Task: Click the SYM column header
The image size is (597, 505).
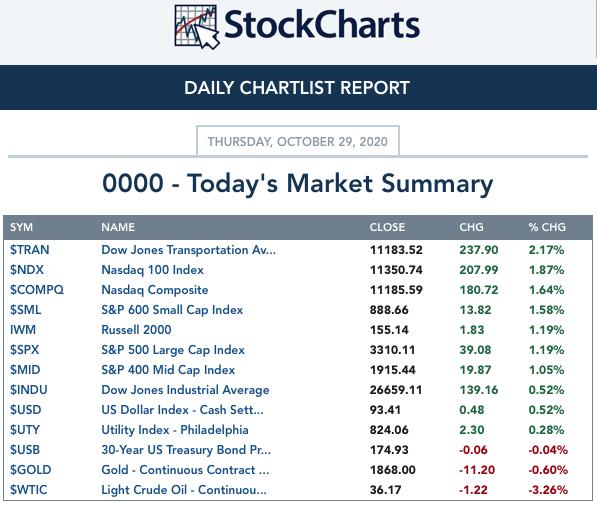Action: pyautogui.click(x=21, y=227)
